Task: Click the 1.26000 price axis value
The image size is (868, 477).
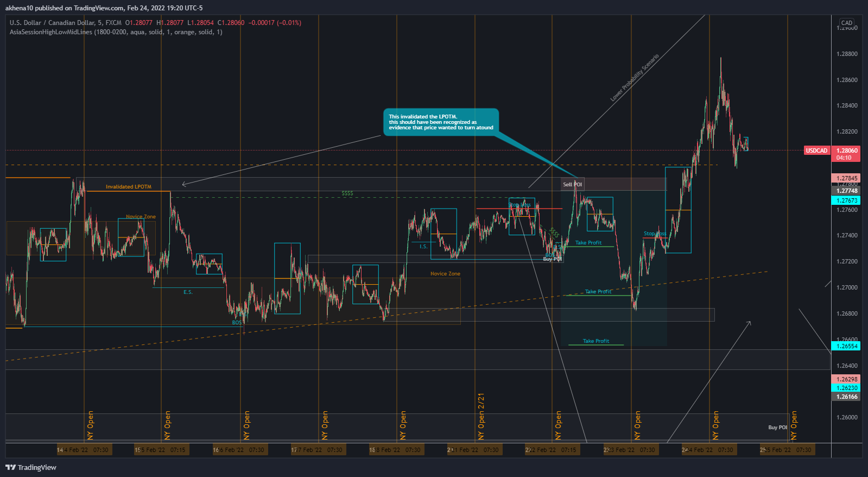Action: click(x=847, y=417)
